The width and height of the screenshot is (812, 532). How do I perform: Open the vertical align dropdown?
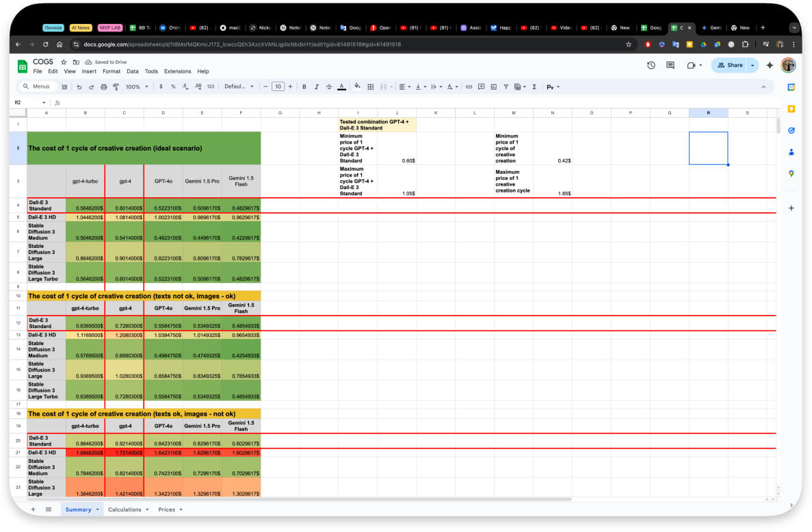[x=421, y=87]
